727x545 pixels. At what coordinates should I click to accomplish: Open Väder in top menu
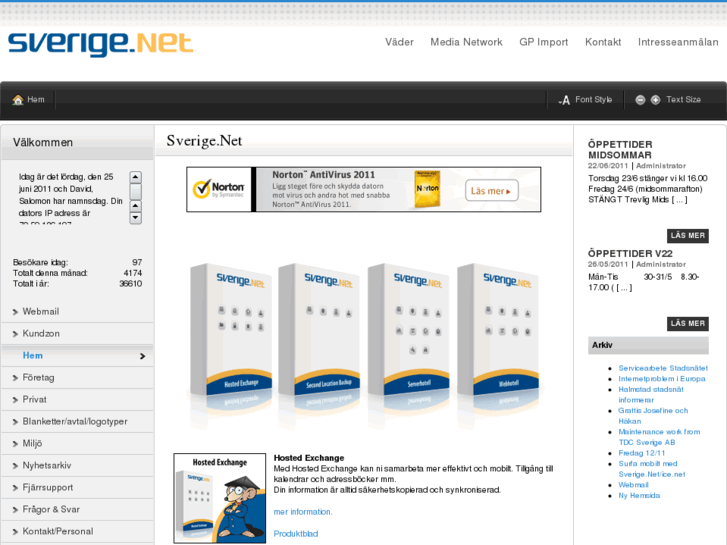pyautogui.click(x=399, y=42)
